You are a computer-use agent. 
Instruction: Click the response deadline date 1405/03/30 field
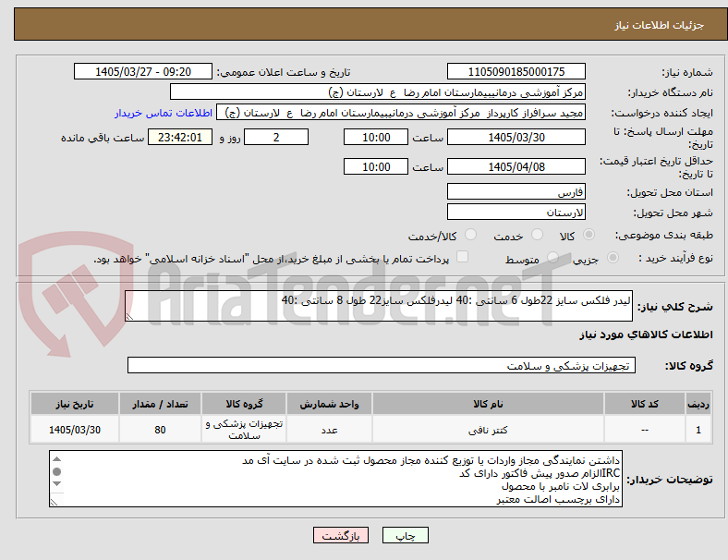tap(516, 137)
